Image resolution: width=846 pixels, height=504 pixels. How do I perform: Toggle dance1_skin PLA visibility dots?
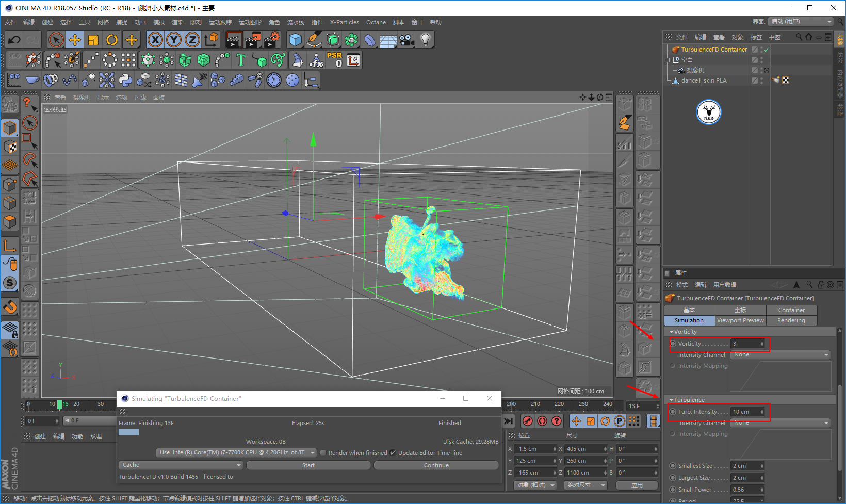tap(762, 80)
